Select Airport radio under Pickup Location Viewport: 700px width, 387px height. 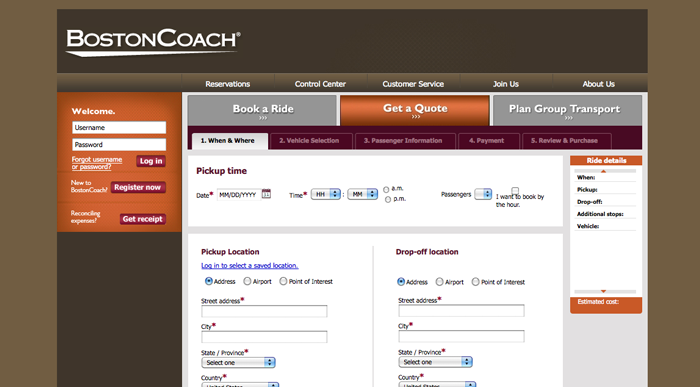click(x=247, y=281)
